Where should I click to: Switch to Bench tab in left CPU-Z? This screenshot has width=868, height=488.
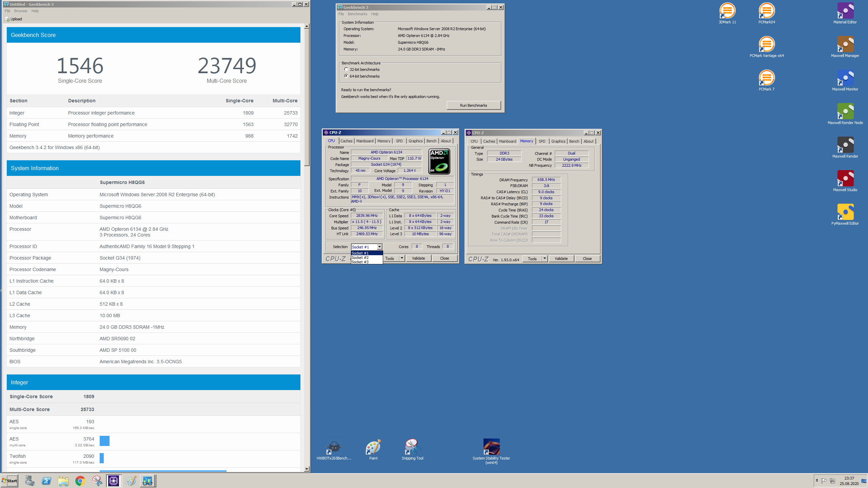pos(431,141)
